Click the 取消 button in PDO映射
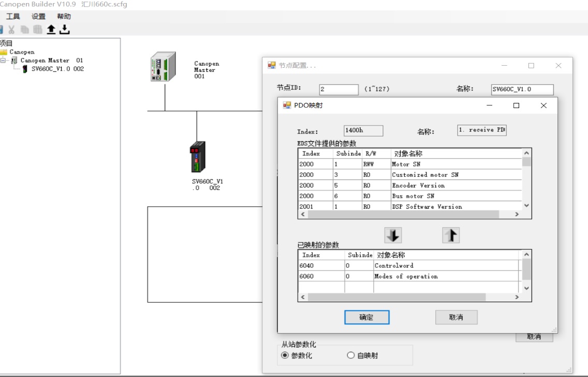588x377 pixels. (x=456, y=318)
